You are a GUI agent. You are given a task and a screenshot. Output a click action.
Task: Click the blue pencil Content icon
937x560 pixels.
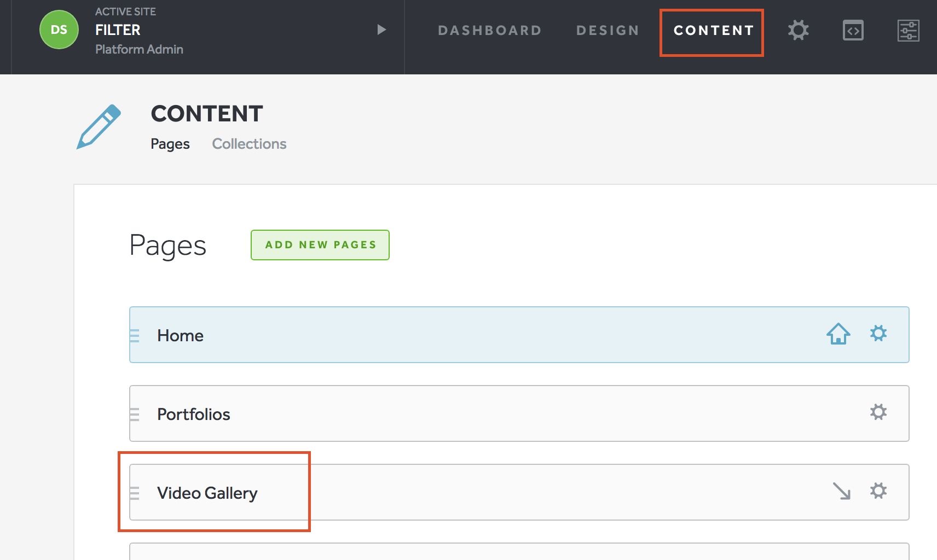[x=99, y=127]
